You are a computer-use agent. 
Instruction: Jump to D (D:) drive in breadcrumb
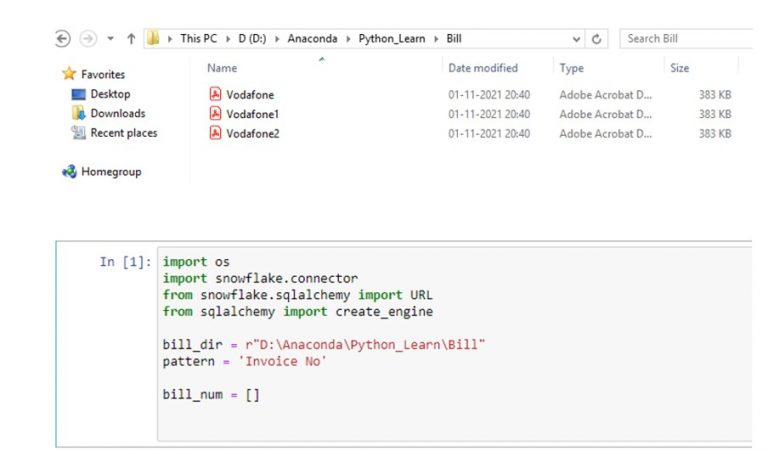click(x=254, y=39)
